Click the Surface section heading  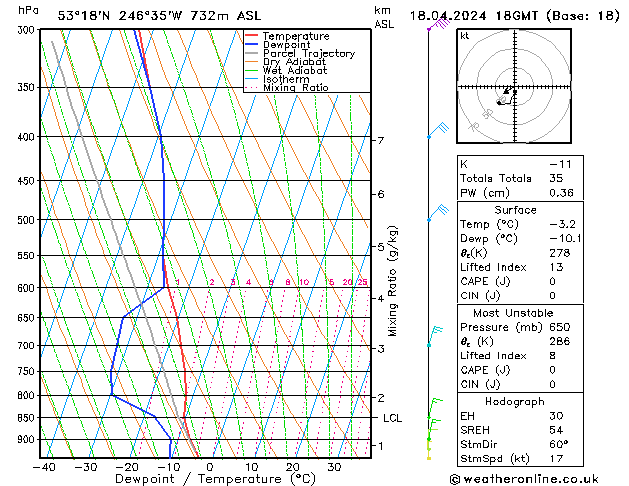515,210
